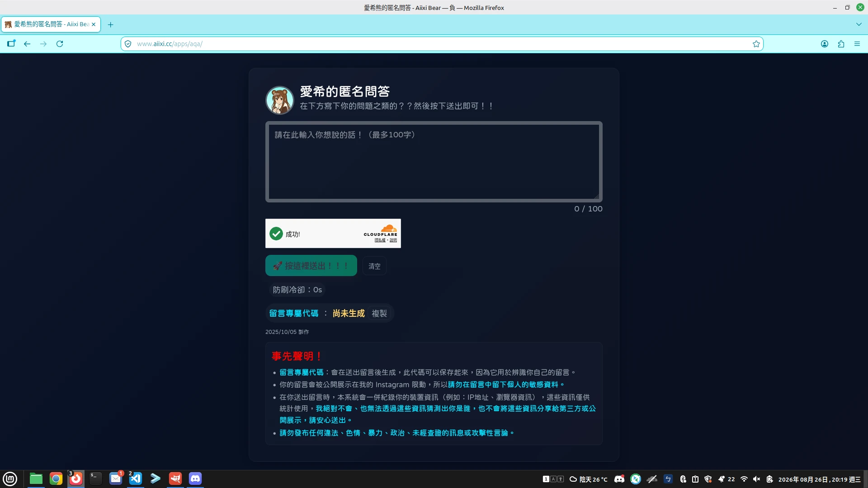Open the weather applet 陰天 26 °C
This screenshot has height=488, width=868.
click(589, 479)
